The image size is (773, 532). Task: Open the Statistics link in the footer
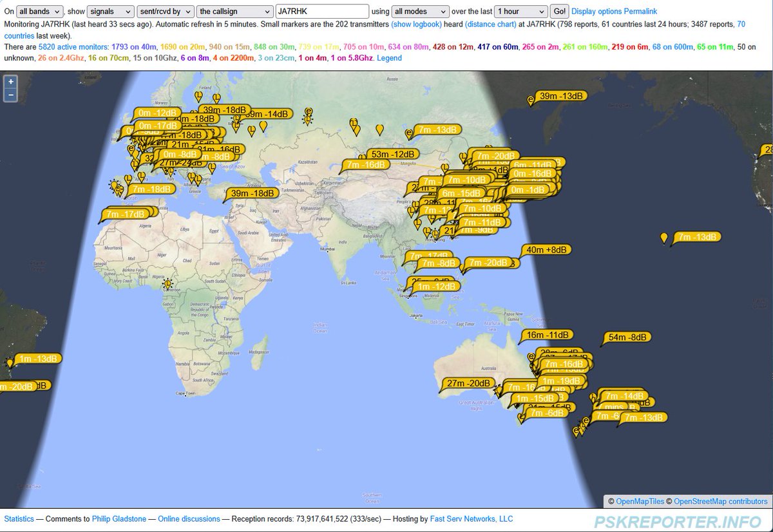(x=19, y=518)
